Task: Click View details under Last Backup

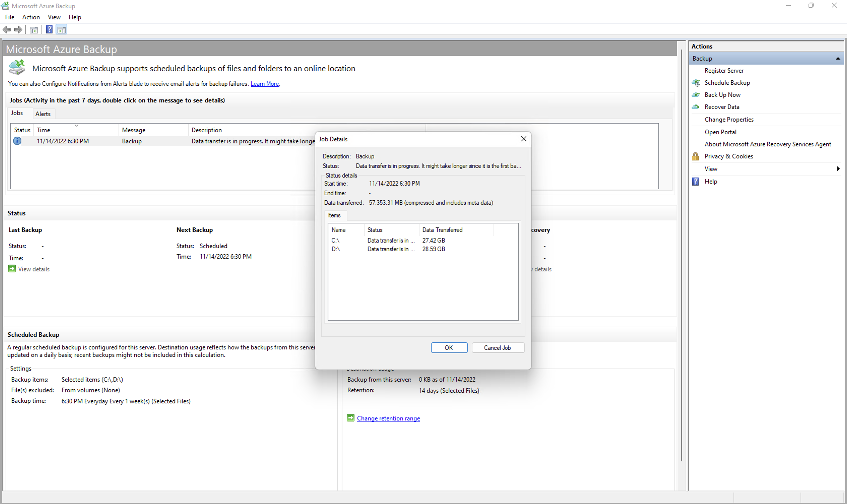Action: click(x=34, y=269)
